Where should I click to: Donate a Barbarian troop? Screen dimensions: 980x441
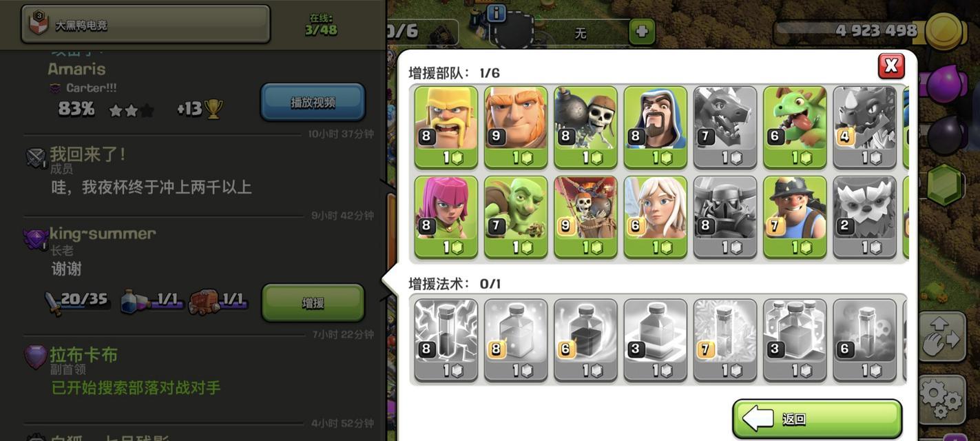click(x=446, y=127)
